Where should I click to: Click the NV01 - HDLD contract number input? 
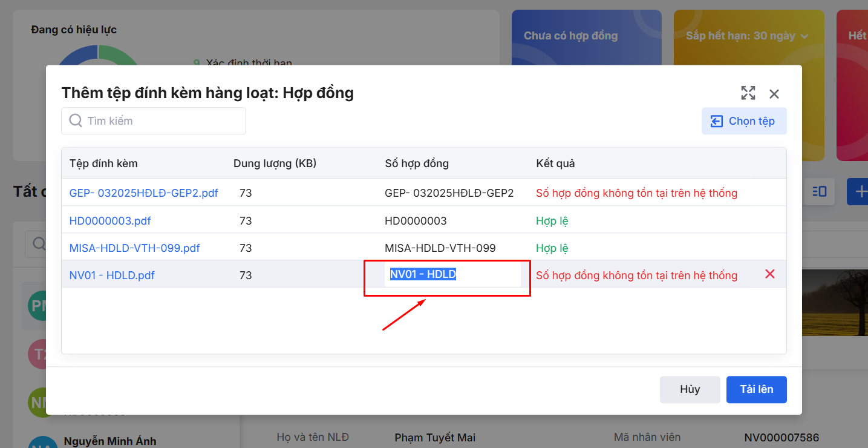[452, 275]
